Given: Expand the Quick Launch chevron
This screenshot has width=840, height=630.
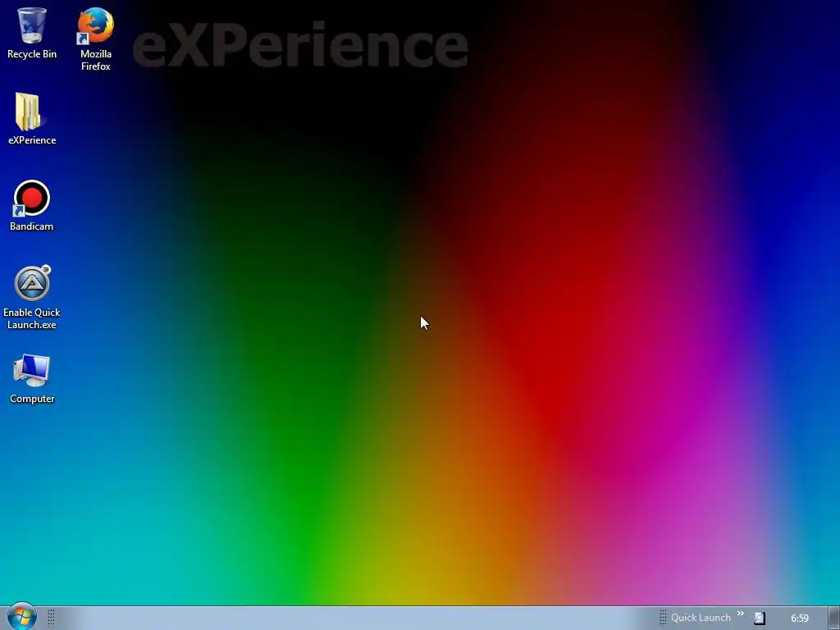Looking at the screenshot, I should [741, 614].
